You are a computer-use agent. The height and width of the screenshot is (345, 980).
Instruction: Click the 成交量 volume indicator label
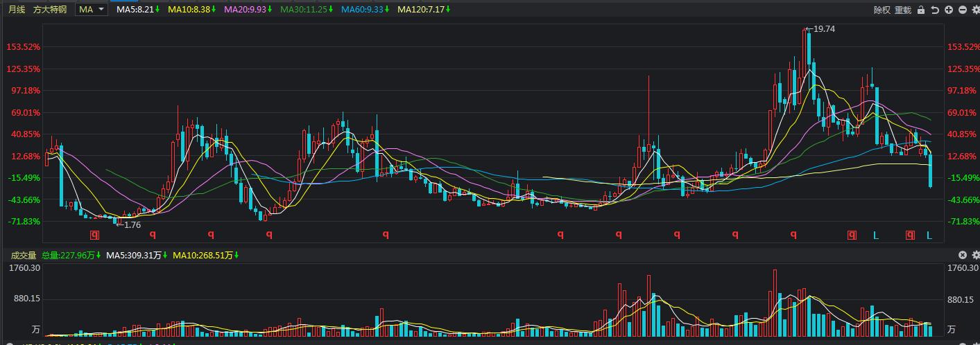coord(24,255)
